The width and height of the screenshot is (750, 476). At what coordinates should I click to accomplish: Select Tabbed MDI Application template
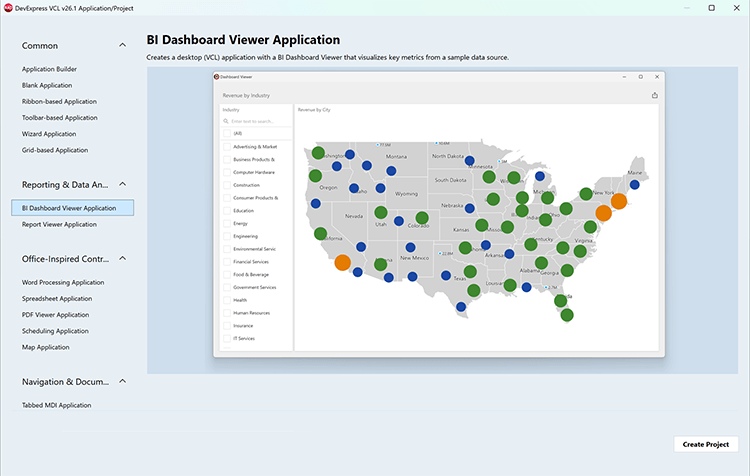click(56, 405)
